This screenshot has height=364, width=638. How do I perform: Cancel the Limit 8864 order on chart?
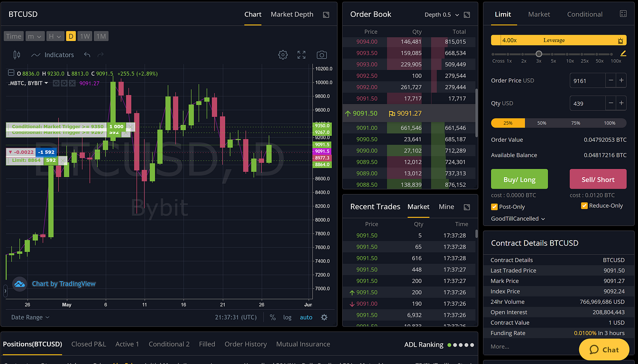tap(62, 160)
